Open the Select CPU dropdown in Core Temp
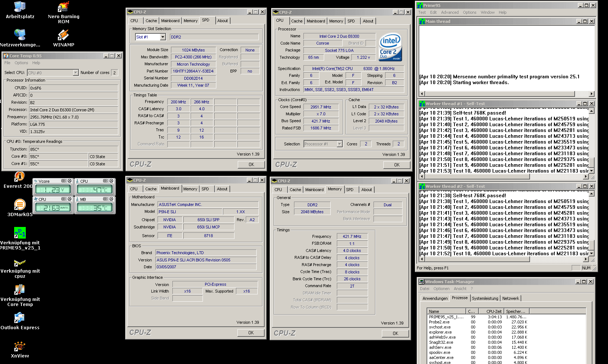Viewport: 608px width, 364px height. 76,73
